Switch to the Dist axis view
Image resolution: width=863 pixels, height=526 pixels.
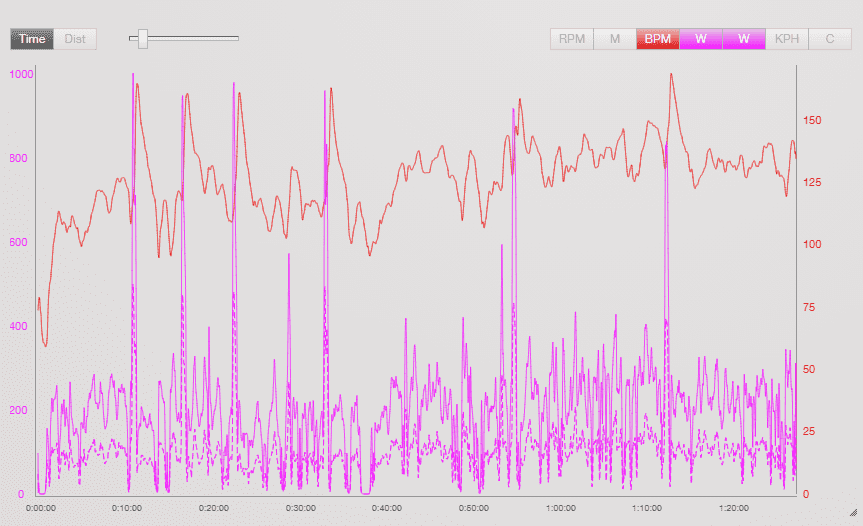(x=75, y=39)
